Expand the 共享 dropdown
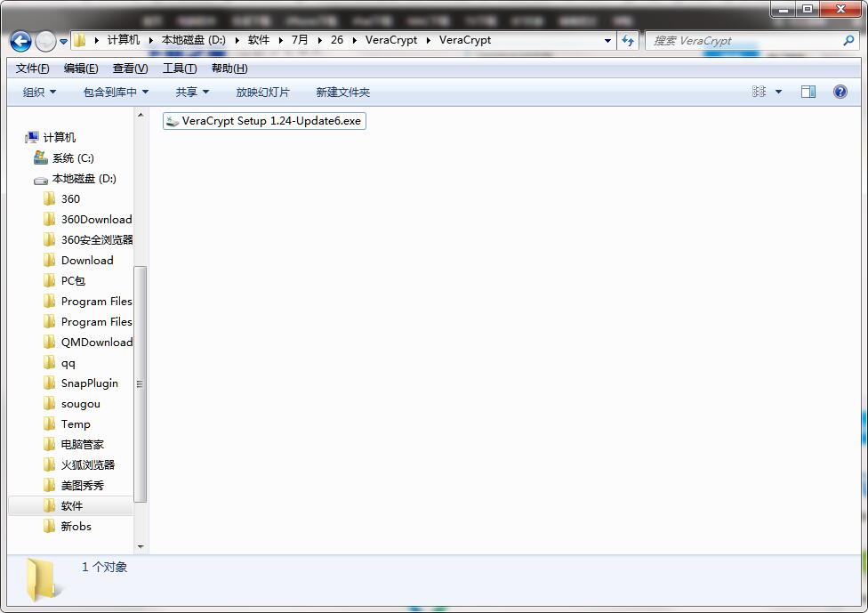This screenshot has height=613, width=868. [x=192, y=92]
